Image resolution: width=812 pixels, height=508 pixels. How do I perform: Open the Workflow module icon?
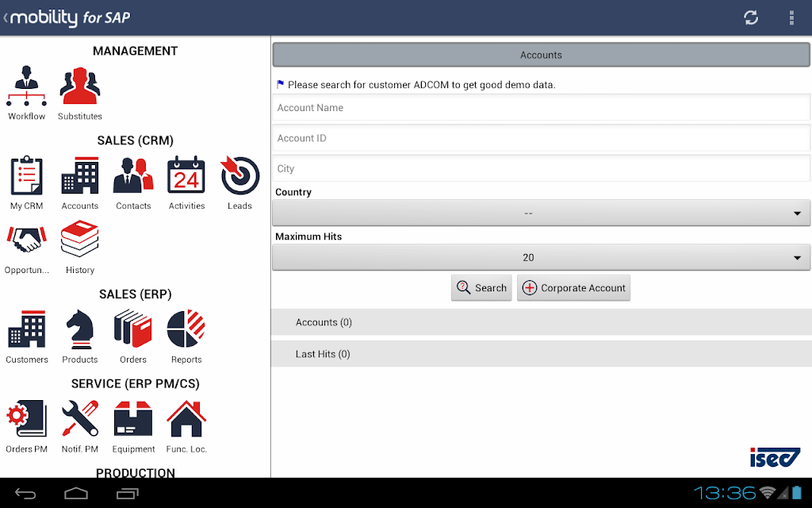26,86
